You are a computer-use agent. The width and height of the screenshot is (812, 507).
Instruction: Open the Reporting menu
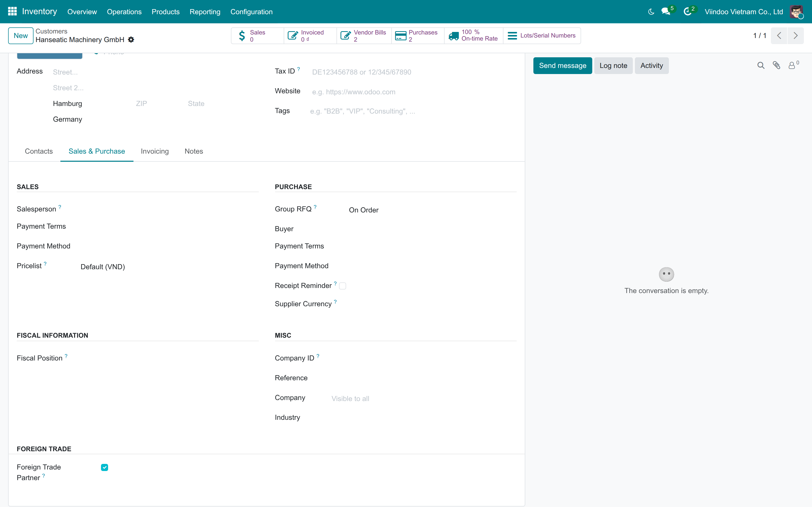pos(205,12)
